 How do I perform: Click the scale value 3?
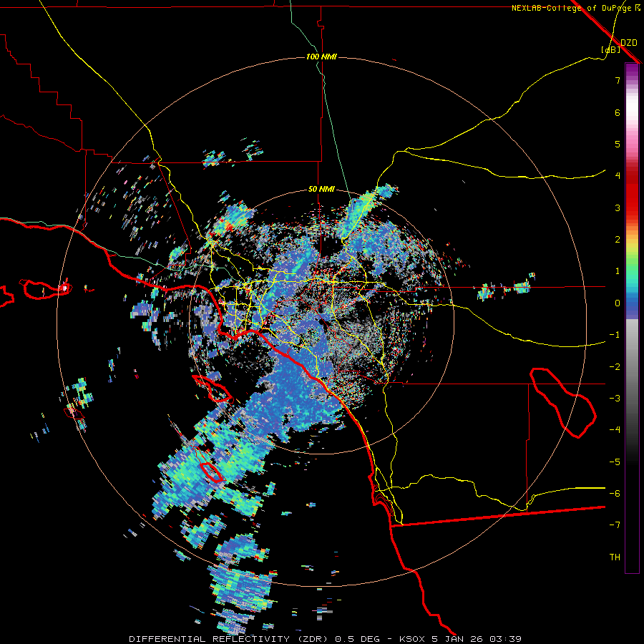point(618,208)
